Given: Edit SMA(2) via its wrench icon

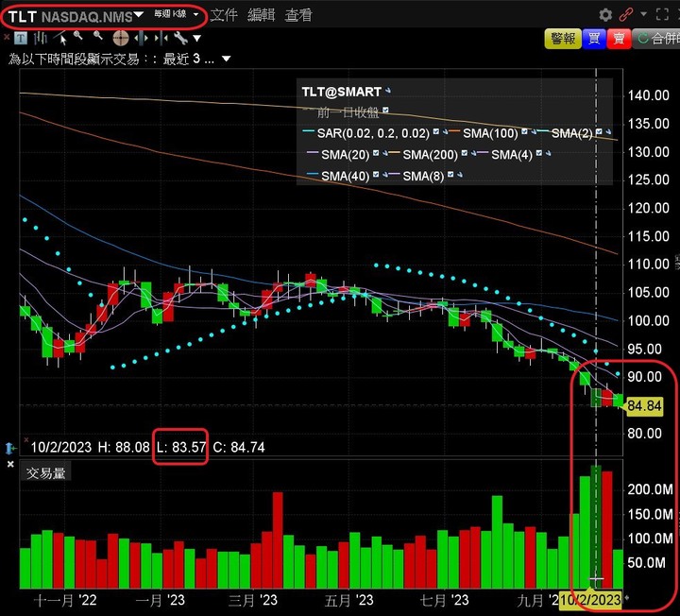Looking at the screenshot, I should [607, 132].
